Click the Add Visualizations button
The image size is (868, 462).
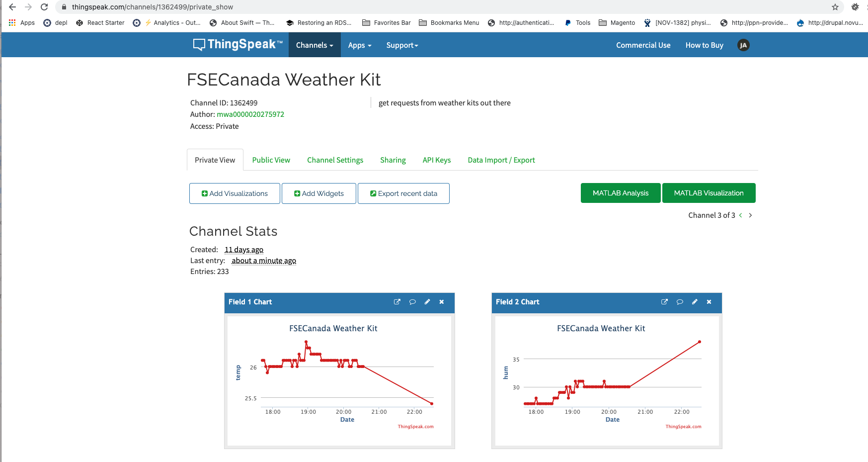(235, 193)
